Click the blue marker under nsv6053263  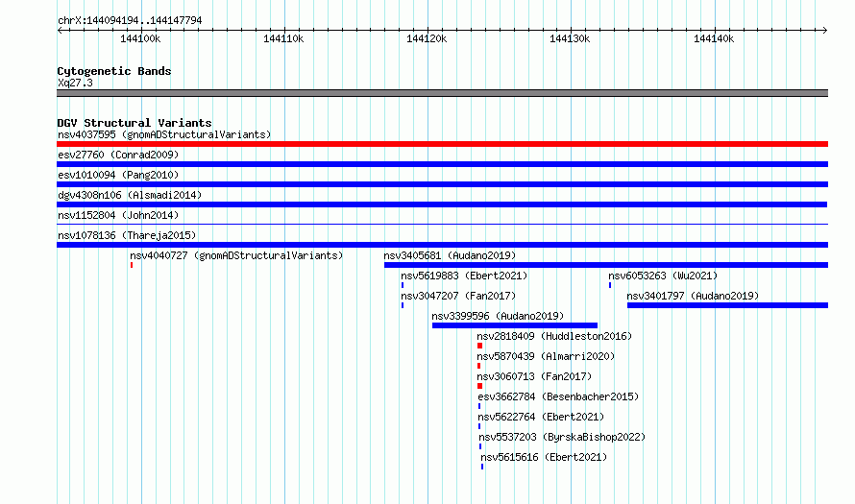click(610, 285)
